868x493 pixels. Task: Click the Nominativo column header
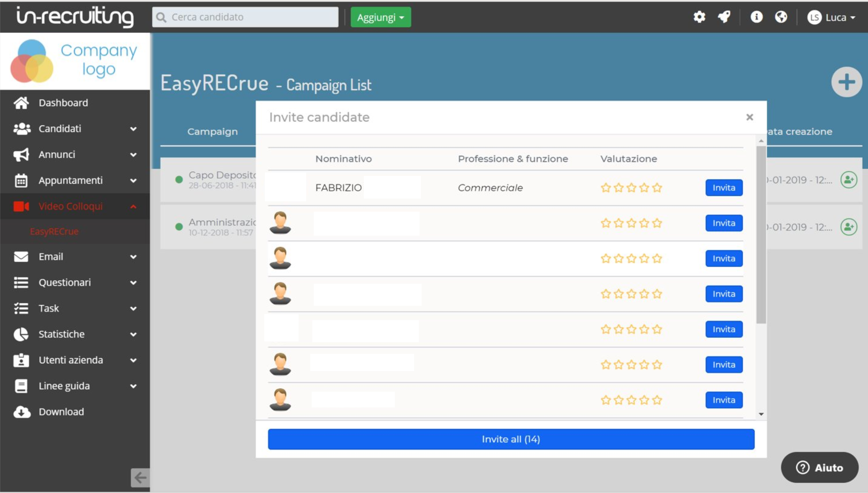click(343, 159)
